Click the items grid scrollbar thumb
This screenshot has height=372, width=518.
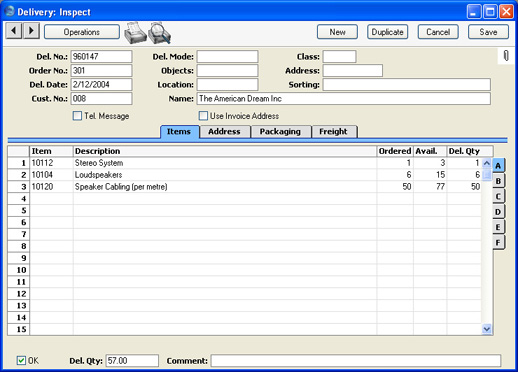click(486, 174)
